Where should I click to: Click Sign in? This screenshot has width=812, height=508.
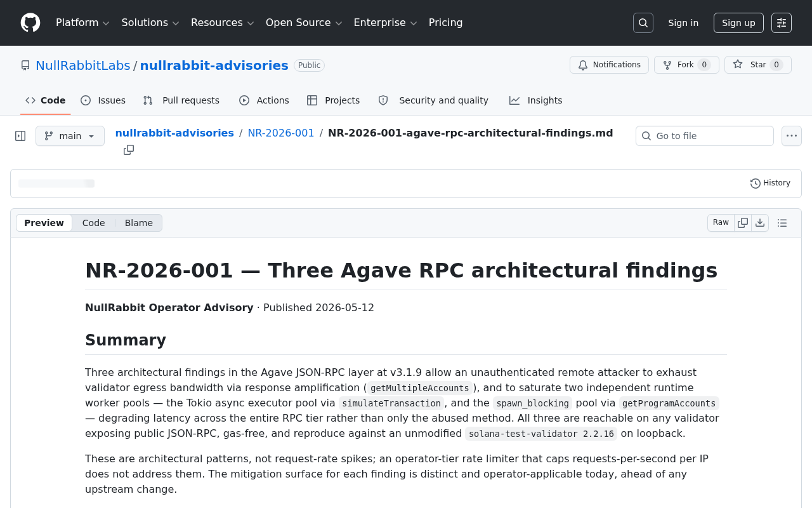(x=683, y=23)
